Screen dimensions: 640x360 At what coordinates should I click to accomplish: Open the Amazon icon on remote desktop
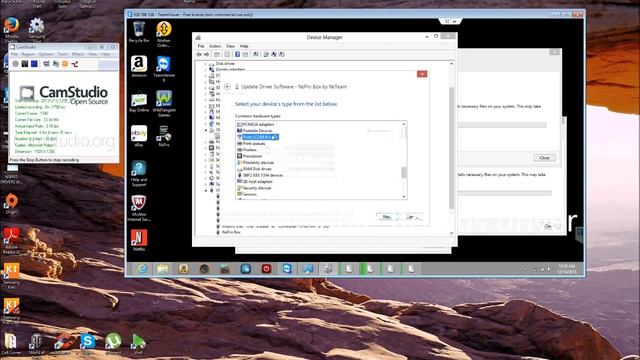click(x=139, y=67)
